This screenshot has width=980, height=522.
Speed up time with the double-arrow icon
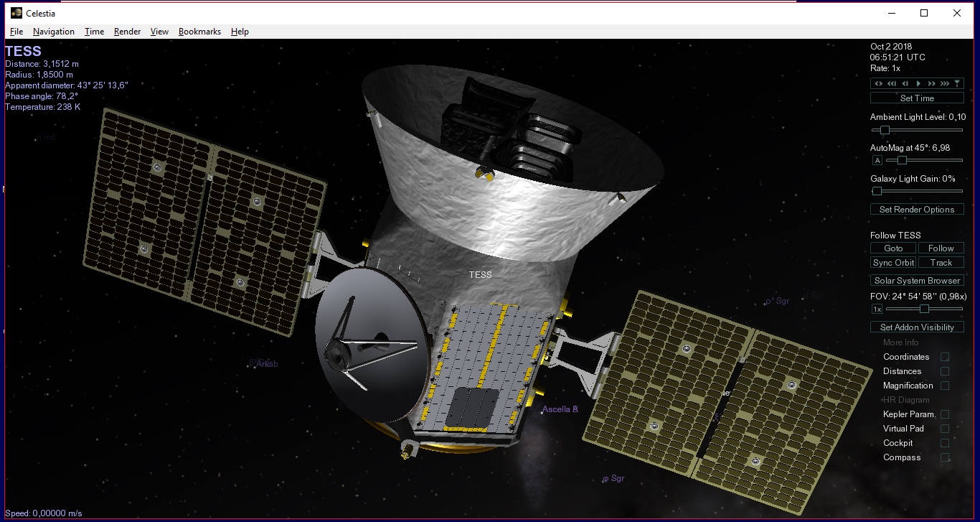[x=931, y=84]
